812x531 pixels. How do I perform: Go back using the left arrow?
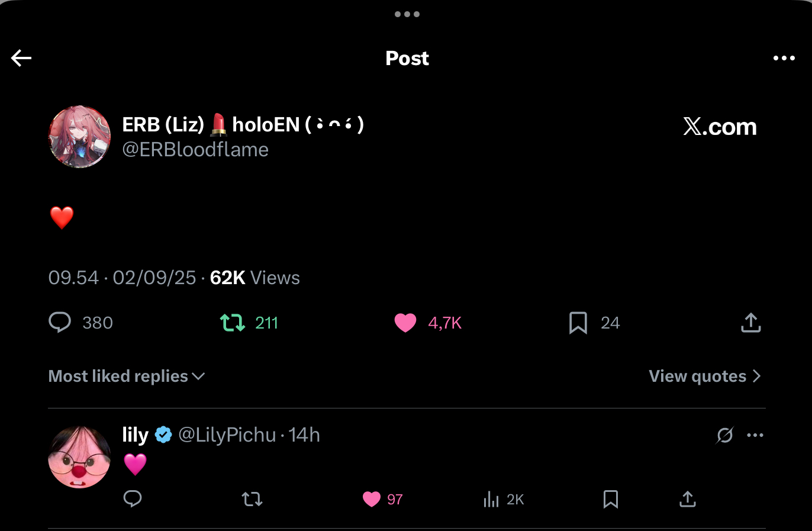pos(21,58)
